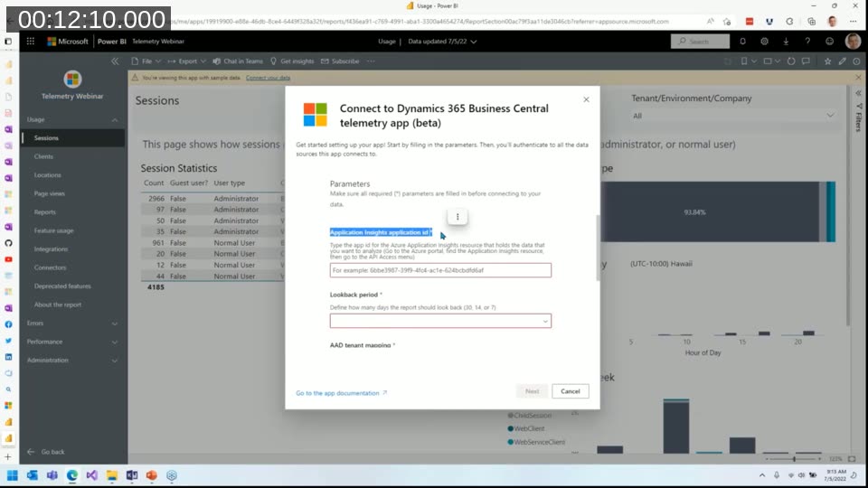Viewport: 868px width, 488px height.
Task: Click the feedback smiley icon
Action: point(829,41)
